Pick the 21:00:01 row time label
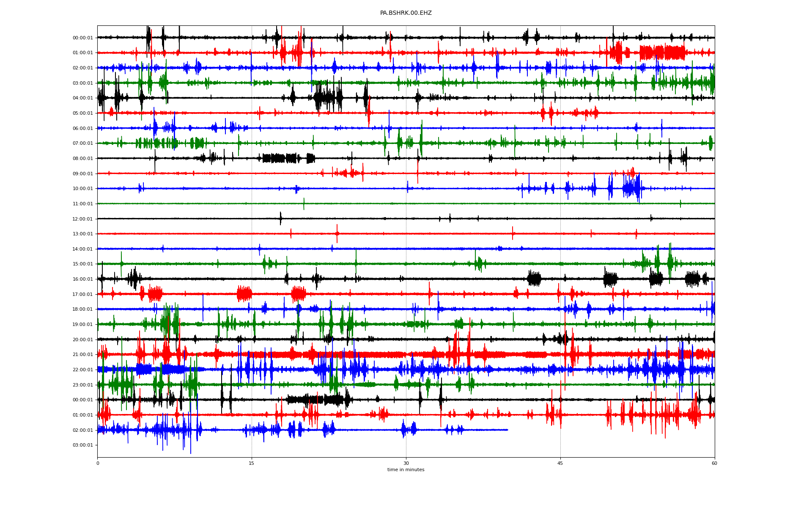The image size is (812, 508). coord(82,355)
